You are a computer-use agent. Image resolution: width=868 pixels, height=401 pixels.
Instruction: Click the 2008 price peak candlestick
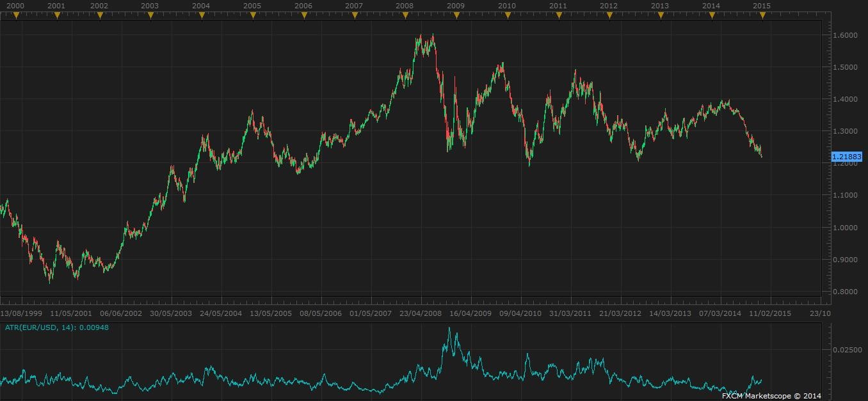[433, 36]
